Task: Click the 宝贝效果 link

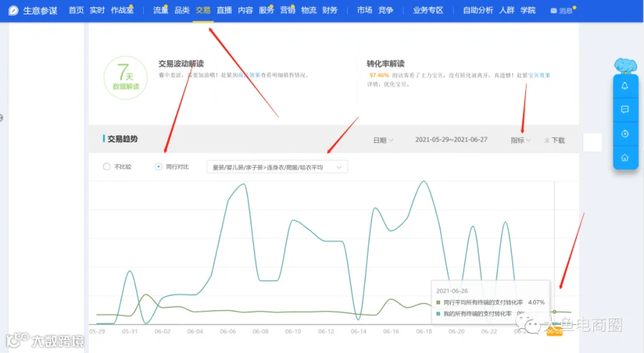Action: [x=539, y=76]
